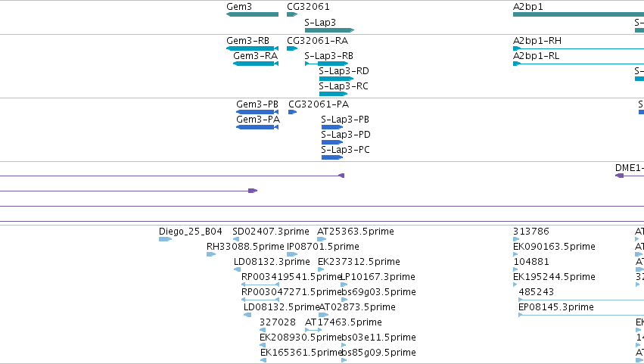
Task: Open EST EK195244.5prime
Action: click(515, 285)
